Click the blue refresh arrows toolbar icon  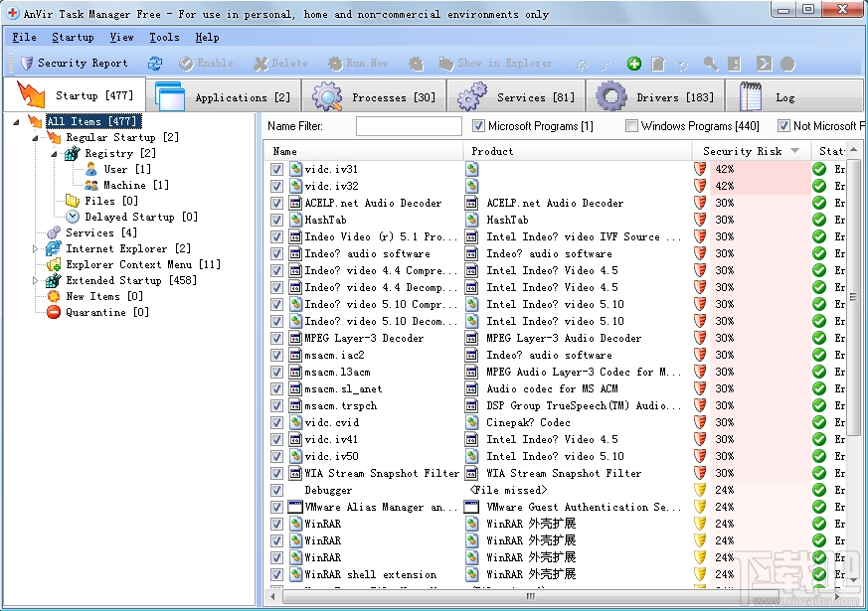coord(155,64)
